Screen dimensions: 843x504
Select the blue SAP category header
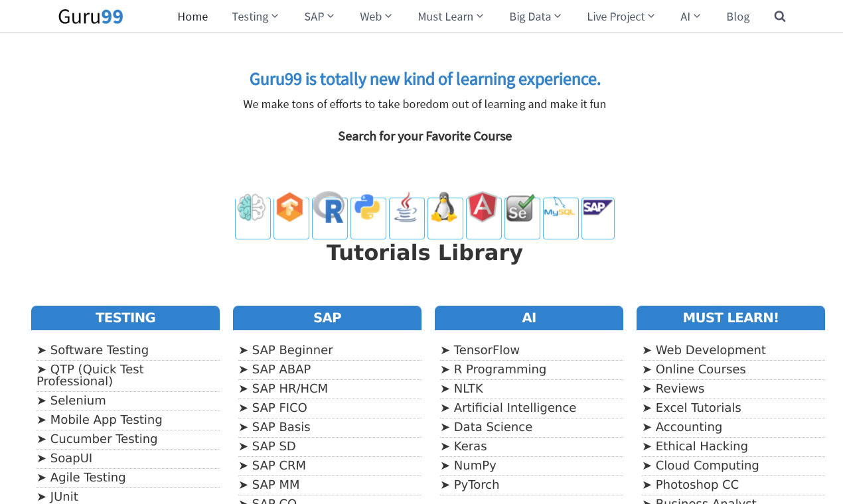coord(327,318)
